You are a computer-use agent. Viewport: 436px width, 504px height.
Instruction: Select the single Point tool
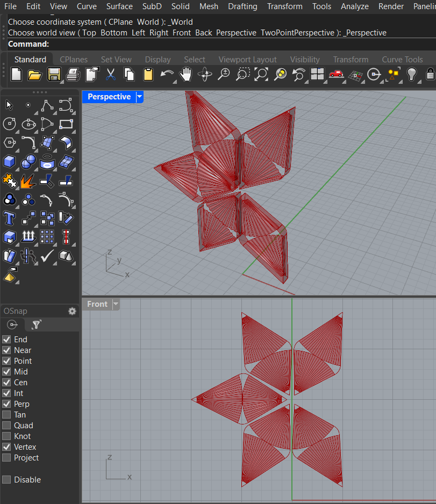28,105
